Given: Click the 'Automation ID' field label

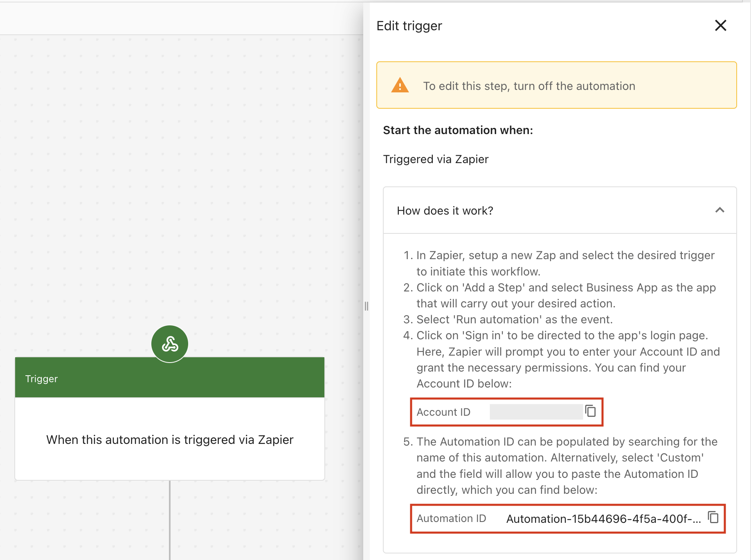Looking at the screenshot, I should pos(451,518).
